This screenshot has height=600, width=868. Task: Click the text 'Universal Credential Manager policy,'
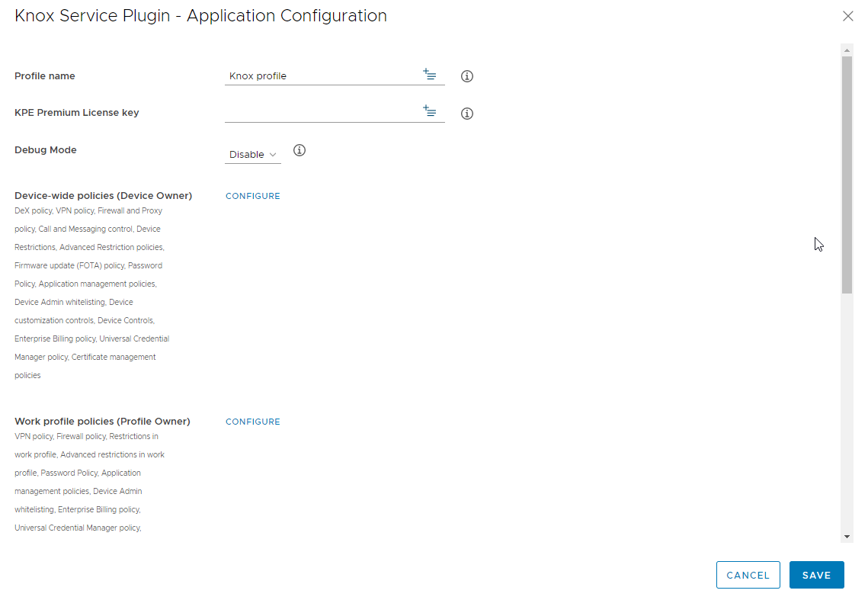pyautogui.click(x=78, y=528)
